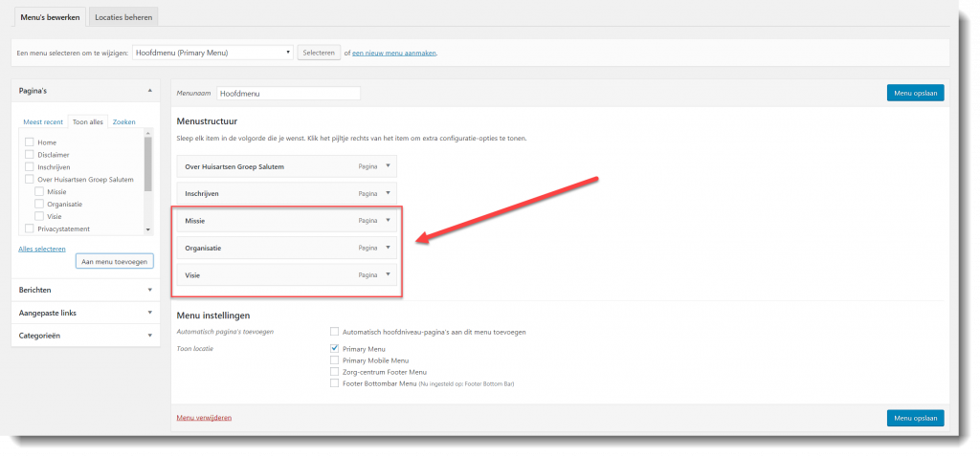The image size is (980, 457).
Task: Expand the Visie menu item arrow
Action: tap(388, 274)
